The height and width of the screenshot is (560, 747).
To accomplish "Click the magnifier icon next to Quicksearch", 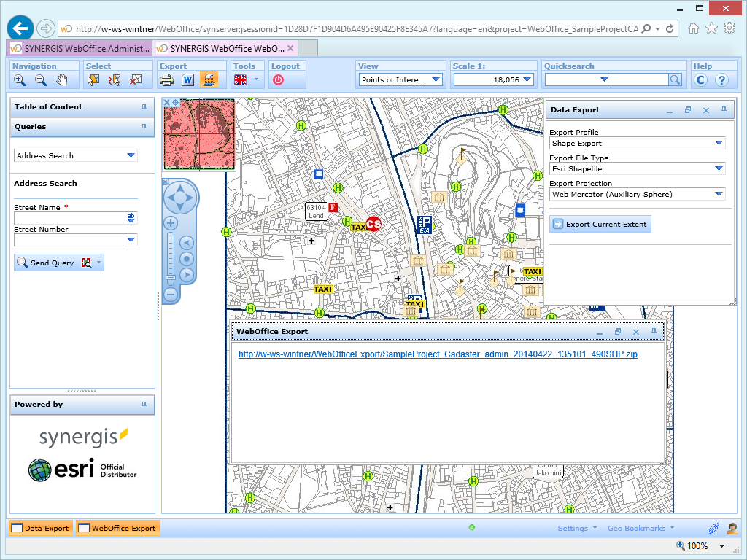I will pos(675,80).
